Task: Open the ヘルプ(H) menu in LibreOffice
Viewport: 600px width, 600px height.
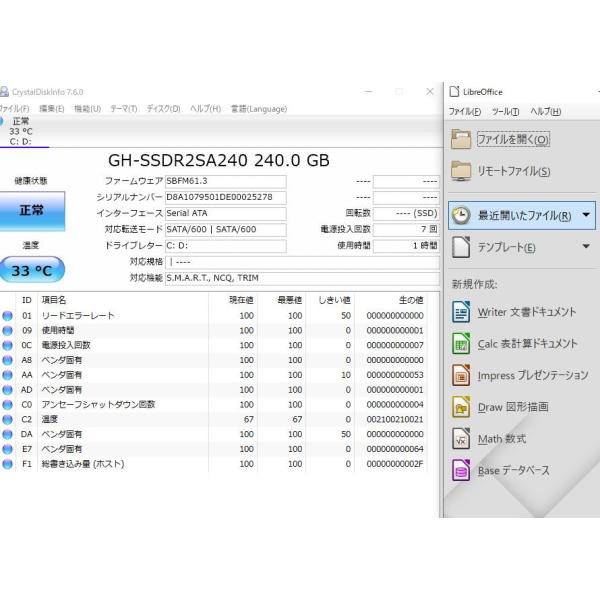Action: point(545,112)
